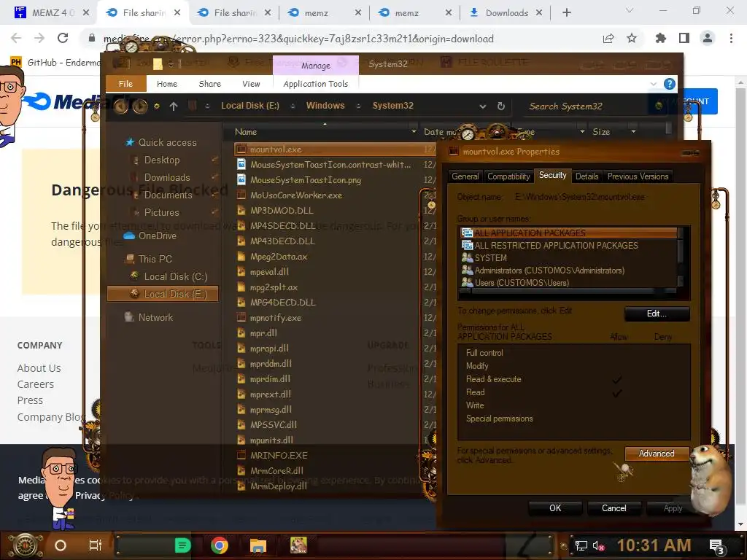The height and width of the screenshot is (560, 747).
Task: Open Name column filter dropdown
Action: pos(414,131)
